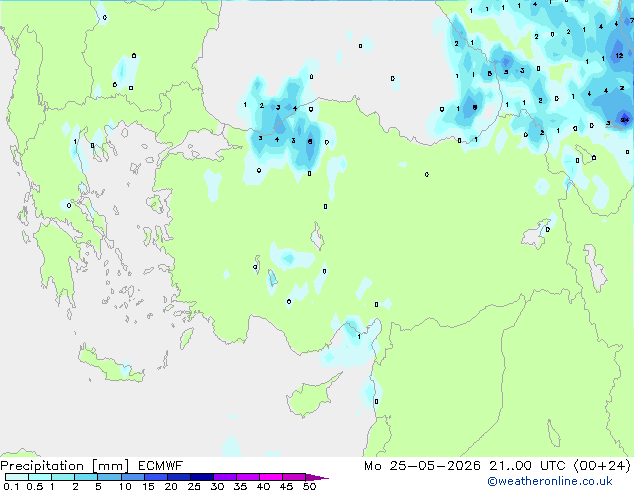Click legend tick label '10'
Image resolution: width=634 pixels, height=490 pixels.
point(125,486)
